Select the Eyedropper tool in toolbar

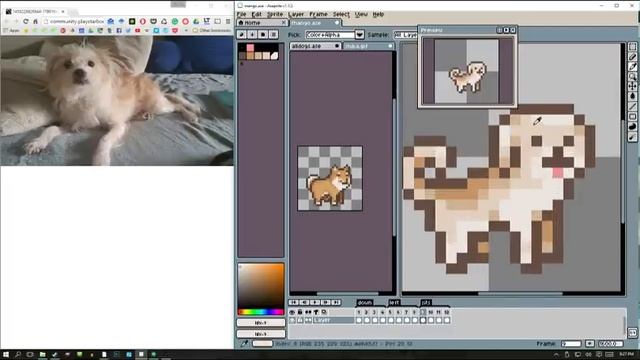pyautogui.click(x=632, y=66)
